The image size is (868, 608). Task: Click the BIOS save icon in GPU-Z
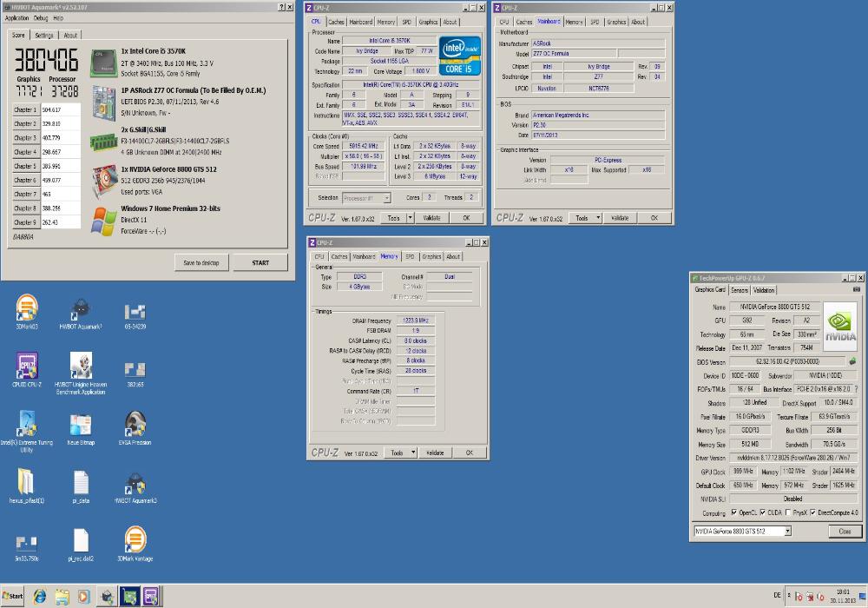[852, 361]
